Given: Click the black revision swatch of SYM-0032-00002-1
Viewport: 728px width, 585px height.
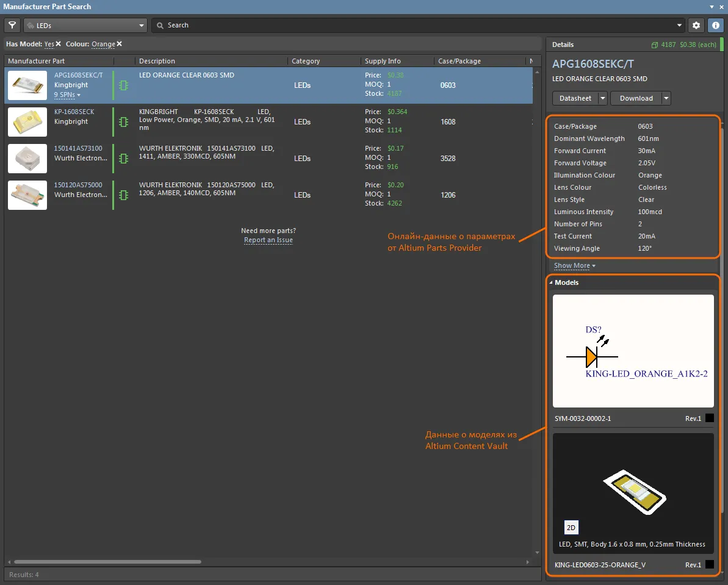Looking at the screenshot, I should click(x=709, y=418).
